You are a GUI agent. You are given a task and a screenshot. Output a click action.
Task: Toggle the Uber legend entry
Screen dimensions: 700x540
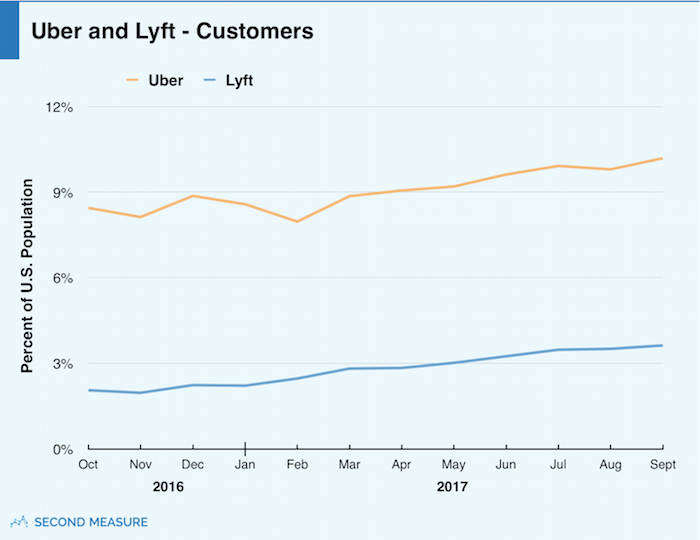[x=154, y=81]
